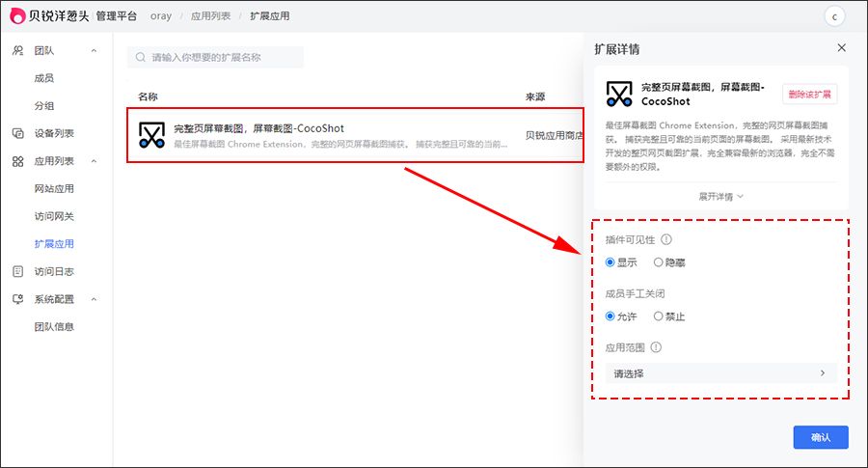Click the 应用列表 breadcrumb link
The width and height of the screenshot is (868, 468).
[x=210, y=16]
